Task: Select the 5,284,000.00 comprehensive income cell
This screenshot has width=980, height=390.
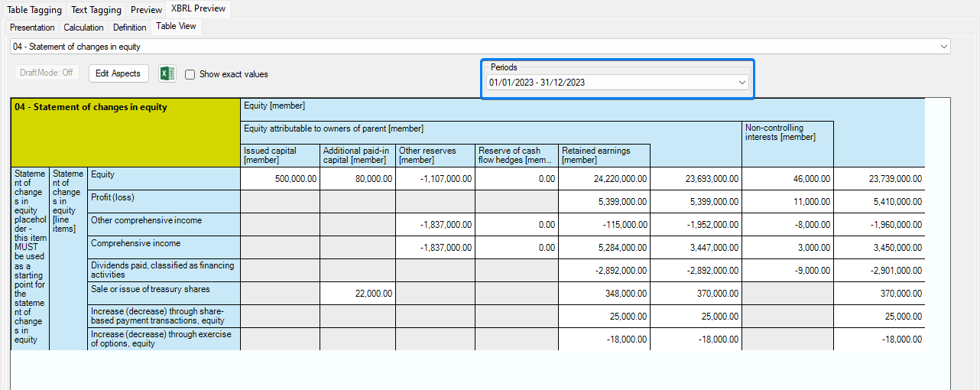Action: 604,247
